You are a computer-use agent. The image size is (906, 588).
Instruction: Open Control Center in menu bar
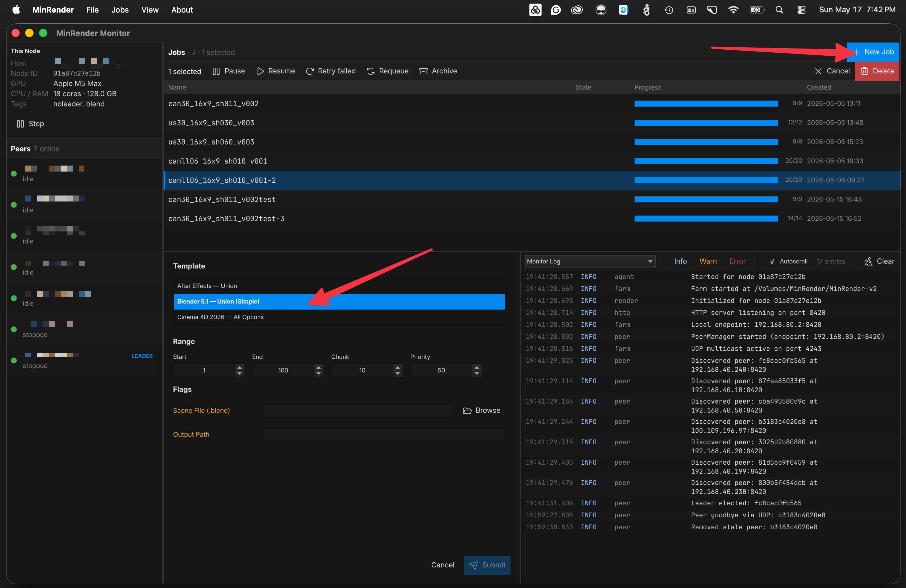801,10
